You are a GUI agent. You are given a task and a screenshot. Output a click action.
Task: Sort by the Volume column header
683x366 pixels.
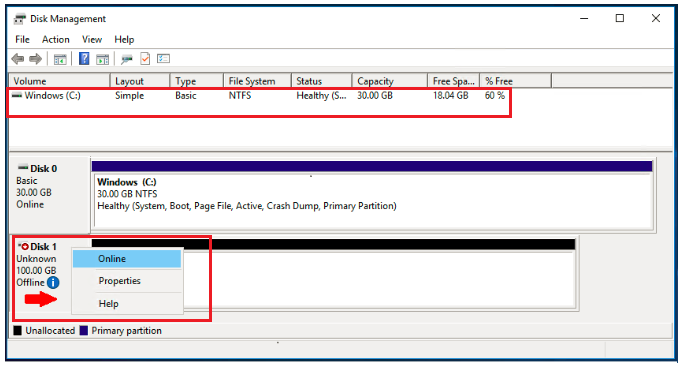(x=59, y=81)
